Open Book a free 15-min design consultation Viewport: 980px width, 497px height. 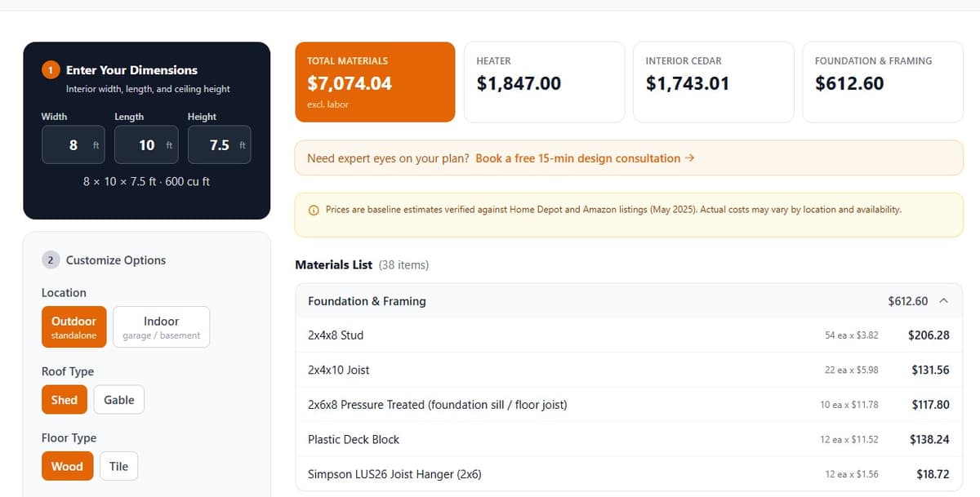click(x=585, y=158)
